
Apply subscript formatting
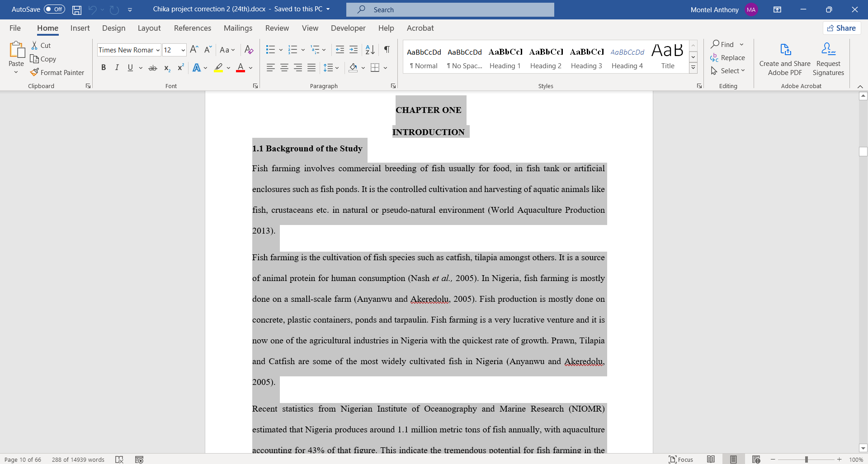coord(167,68)
